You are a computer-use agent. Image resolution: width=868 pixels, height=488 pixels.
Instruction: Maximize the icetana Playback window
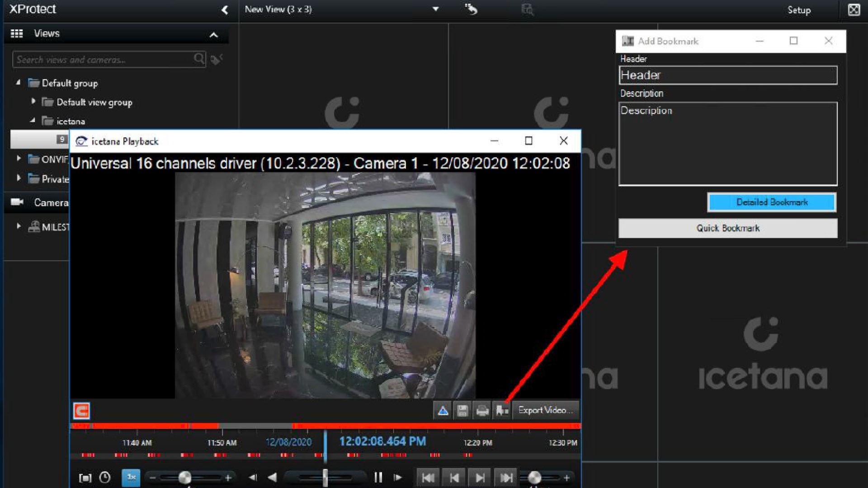click(528, 141)
